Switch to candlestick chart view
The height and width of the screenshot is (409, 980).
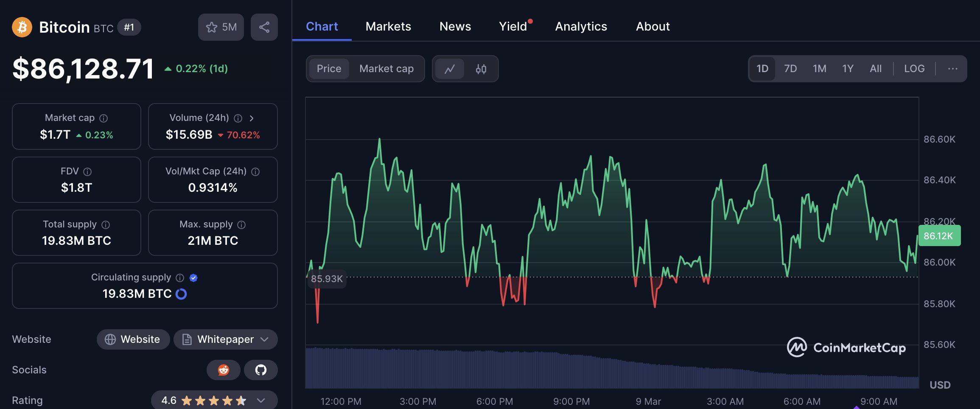[x=481, y=69]
